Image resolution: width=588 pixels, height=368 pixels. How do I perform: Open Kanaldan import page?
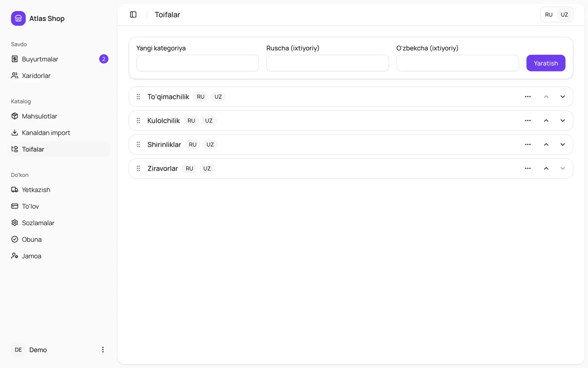point(59,133)
